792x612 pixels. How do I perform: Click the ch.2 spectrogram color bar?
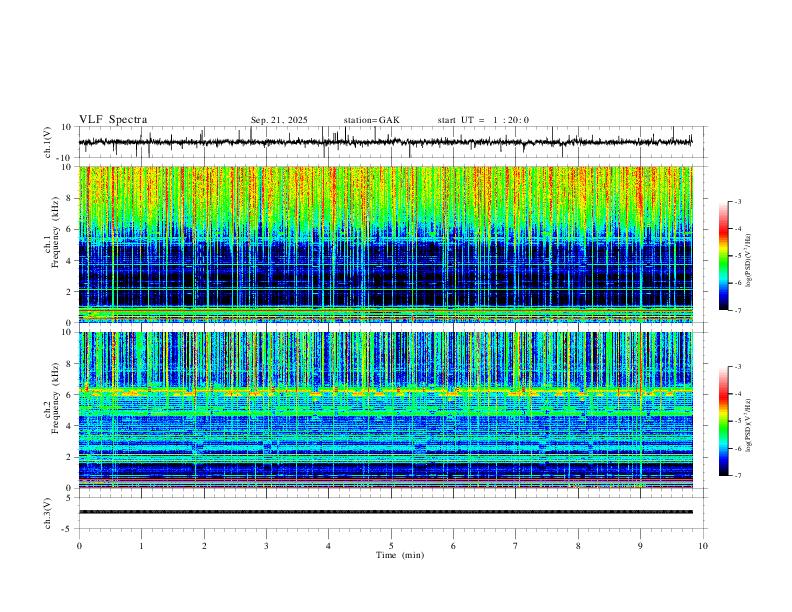(x=723, y=421)
